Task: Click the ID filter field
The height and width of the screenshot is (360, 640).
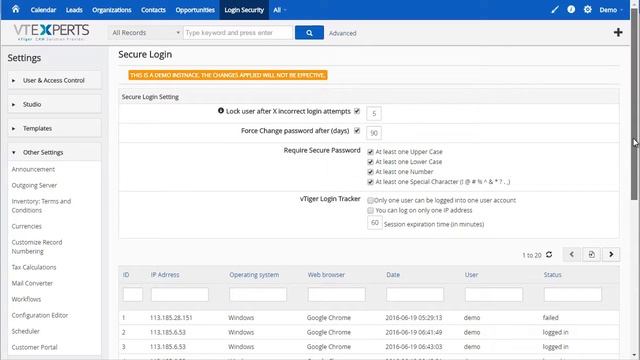Action: point(133,294)
